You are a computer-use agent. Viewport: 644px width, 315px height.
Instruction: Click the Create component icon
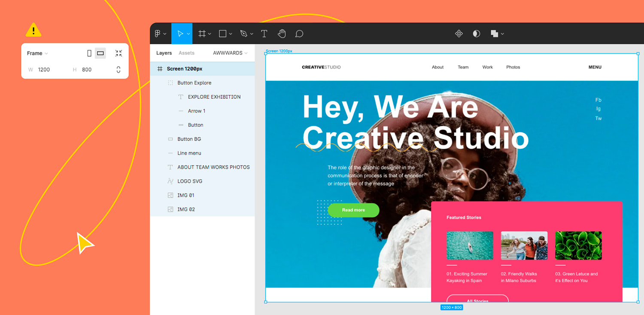click(x=459, y=34)
